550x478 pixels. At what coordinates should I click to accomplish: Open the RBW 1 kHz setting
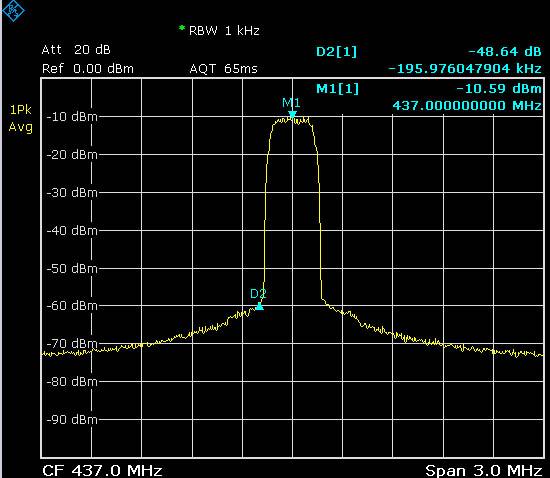click(224, 31)
